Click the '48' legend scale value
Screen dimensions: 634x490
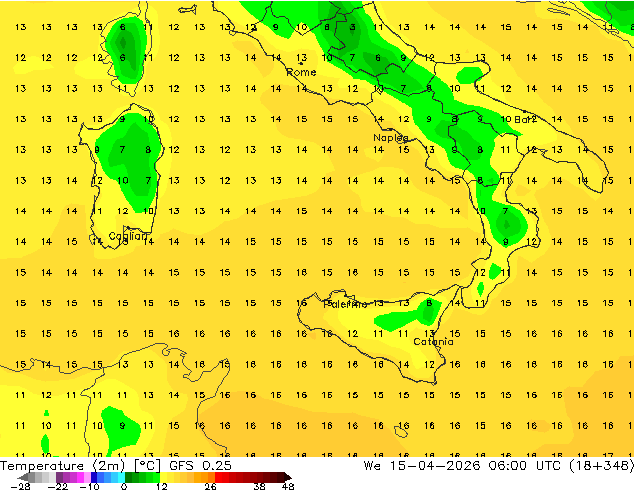[x=288, y=486]
